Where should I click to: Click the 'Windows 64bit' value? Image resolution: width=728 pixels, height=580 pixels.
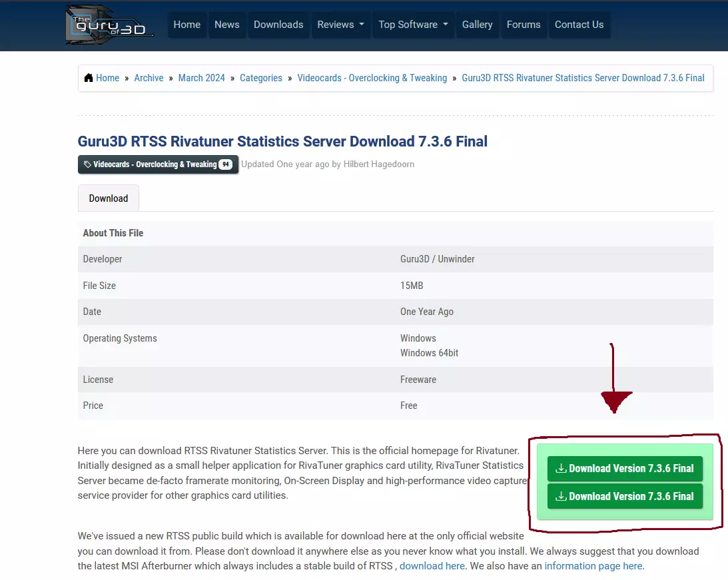coord(429,353)
